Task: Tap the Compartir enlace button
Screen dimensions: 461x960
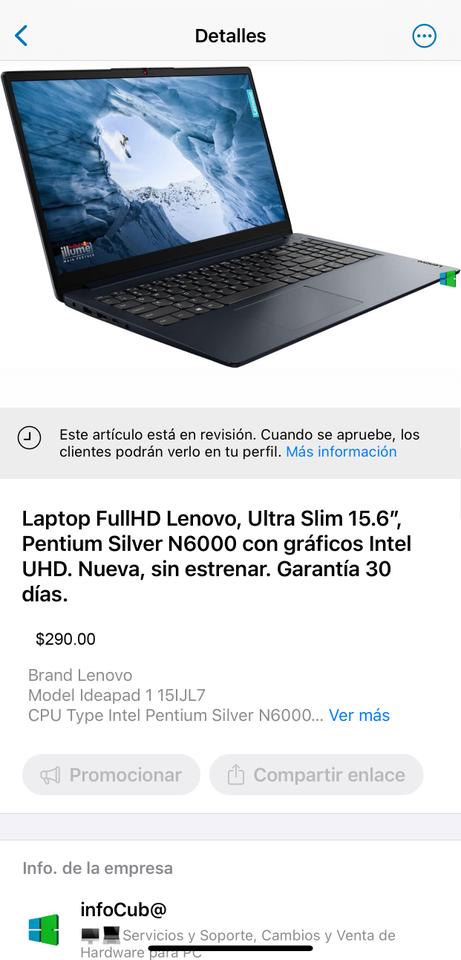Action: click(316, 775)
